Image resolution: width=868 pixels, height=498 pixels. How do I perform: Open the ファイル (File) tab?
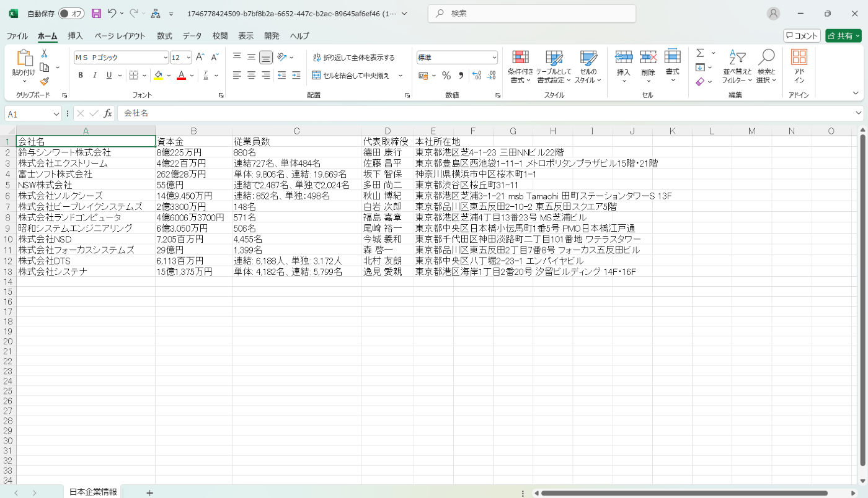[17, 36]
